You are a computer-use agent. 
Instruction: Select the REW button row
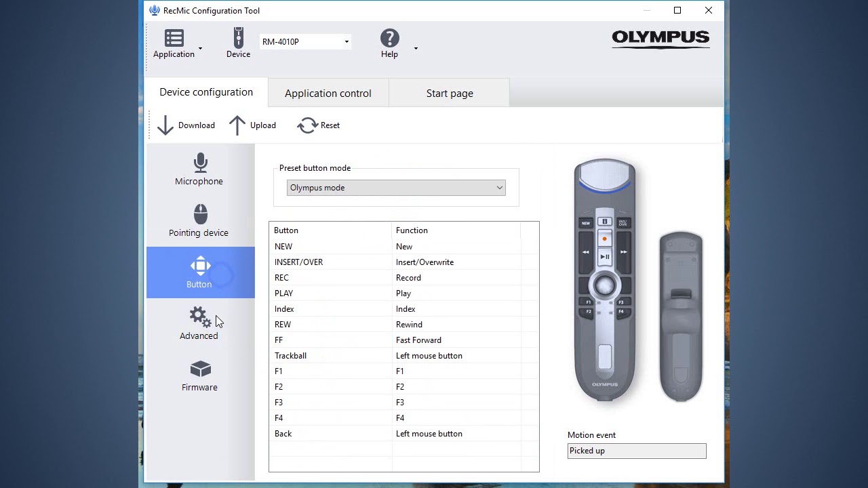[x=403, y=325]
